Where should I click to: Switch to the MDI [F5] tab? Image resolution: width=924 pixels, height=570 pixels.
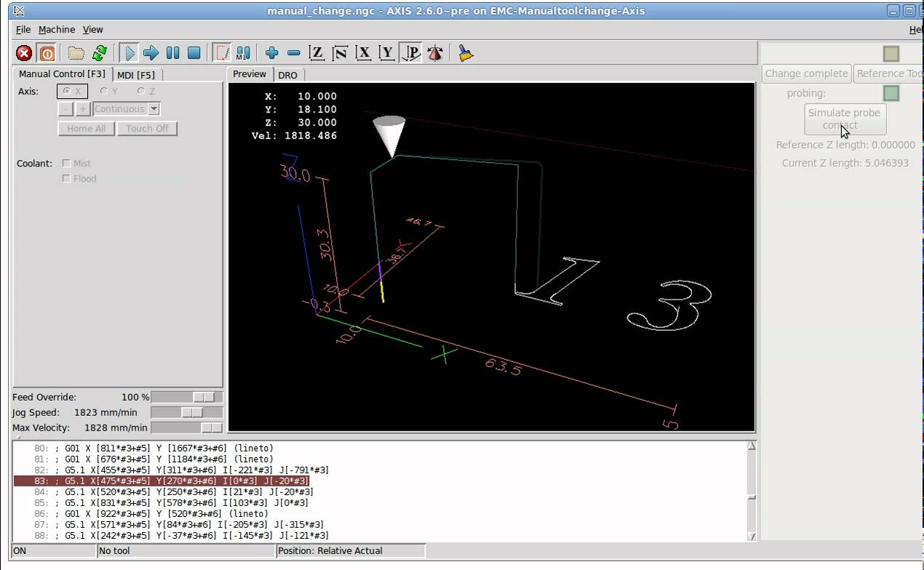(136, 75)
